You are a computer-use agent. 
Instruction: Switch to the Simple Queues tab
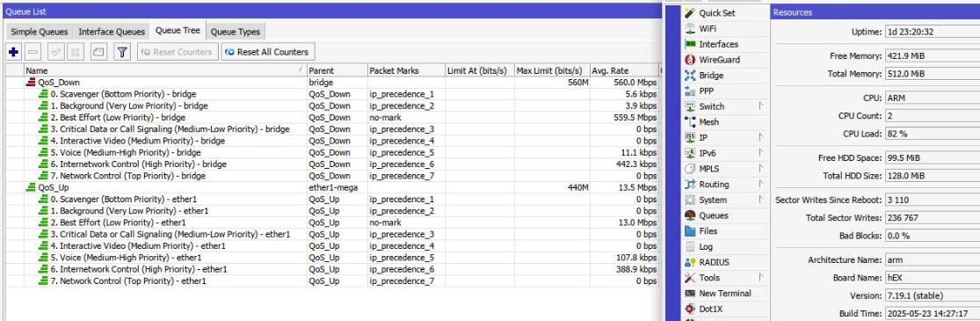click(x=40, y=32)
